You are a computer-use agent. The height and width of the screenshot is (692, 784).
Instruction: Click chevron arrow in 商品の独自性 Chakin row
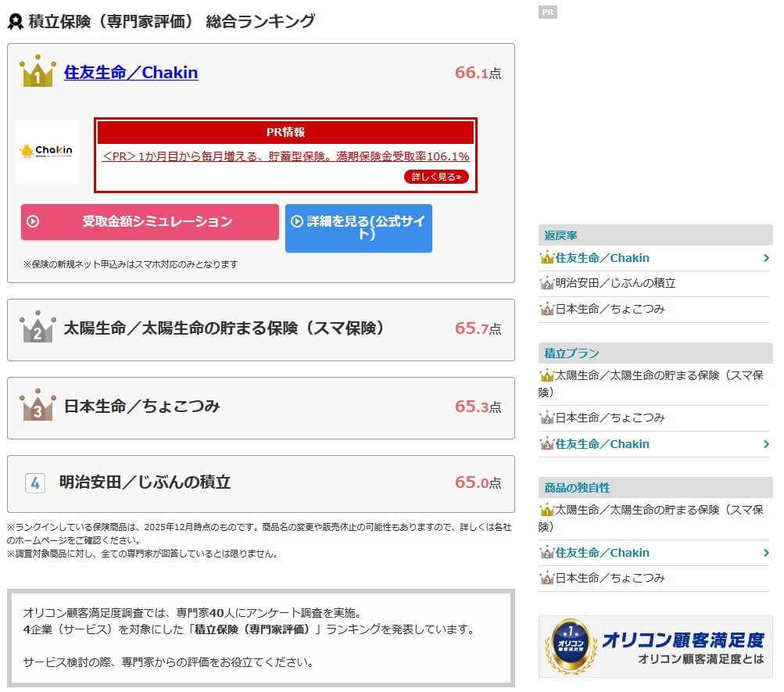[x=766, y=553]
